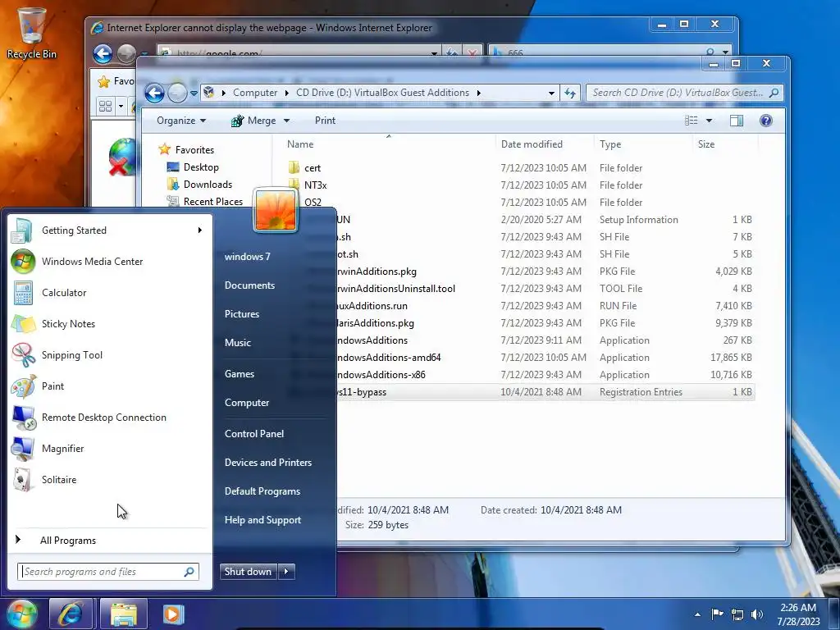Select the NT3x folder

(x=315, y=185)
